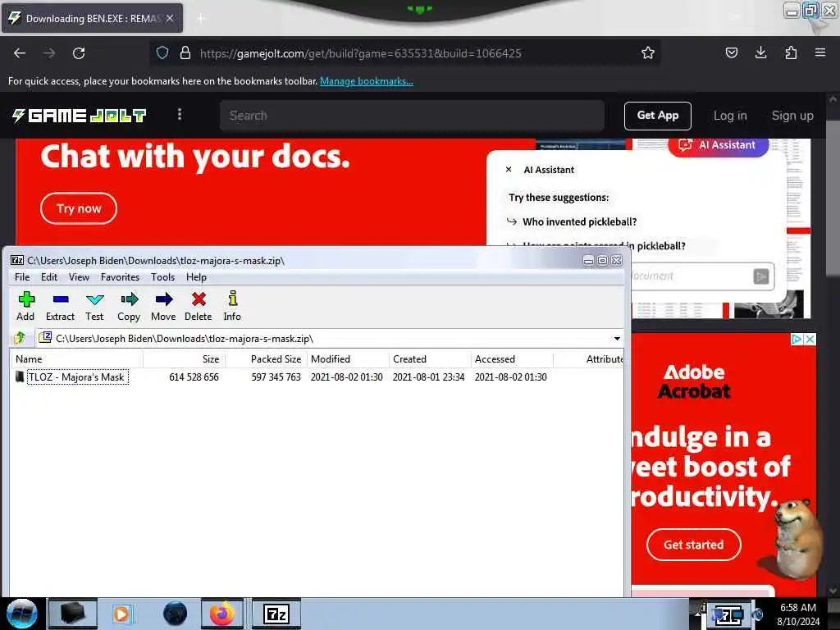Click the Add button in 7-Zip toolbar
This screenshot has width=840, height=630.
(x=25, y=306)
